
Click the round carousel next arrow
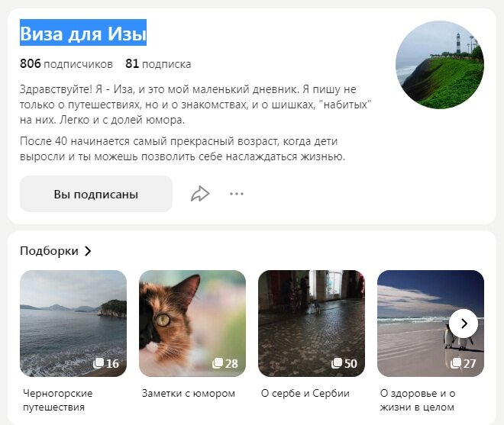click(464, 324)
